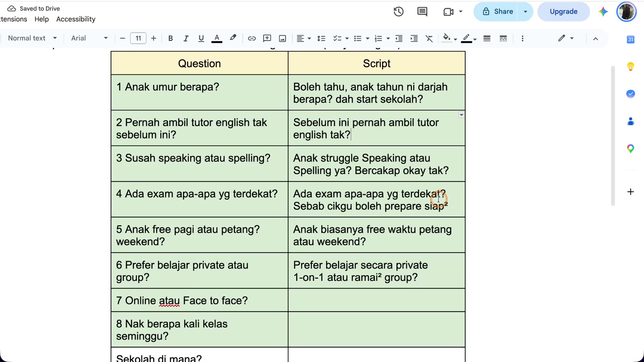
Task: Click the Google account profile picture
Action: (627, 12)
